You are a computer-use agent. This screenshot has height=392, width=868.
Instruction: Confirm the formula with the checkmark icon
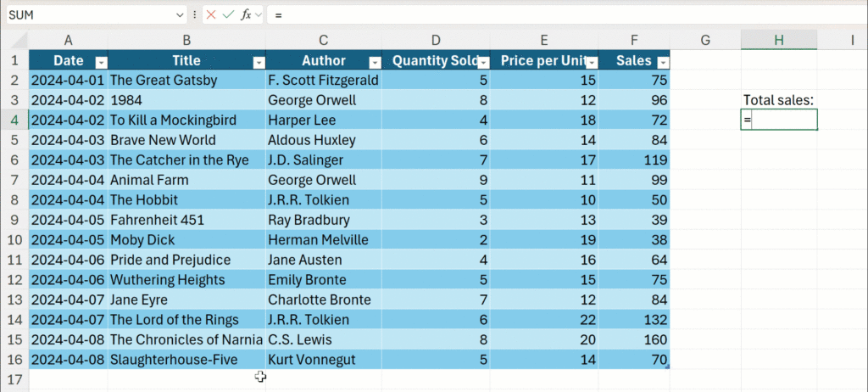point(228,15)
